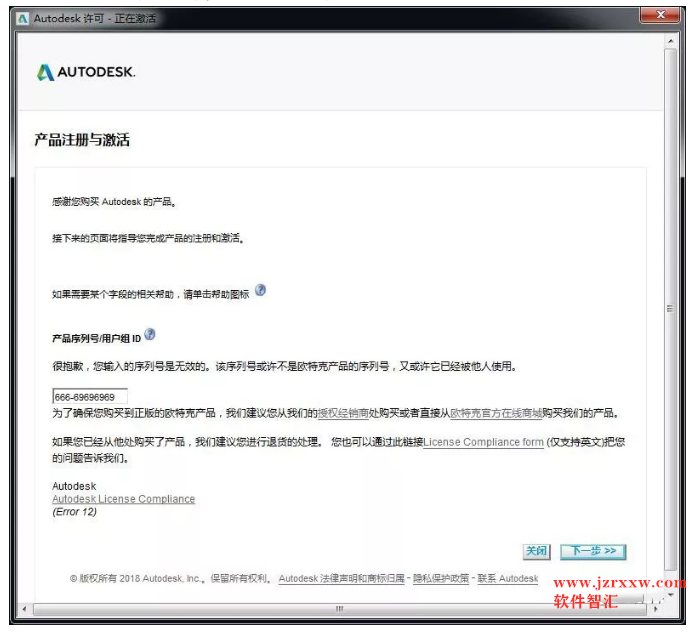Click the help icon beside 请单击帮助图标
695x634 pixels.
pyautogui.click(x=261, y=290)
